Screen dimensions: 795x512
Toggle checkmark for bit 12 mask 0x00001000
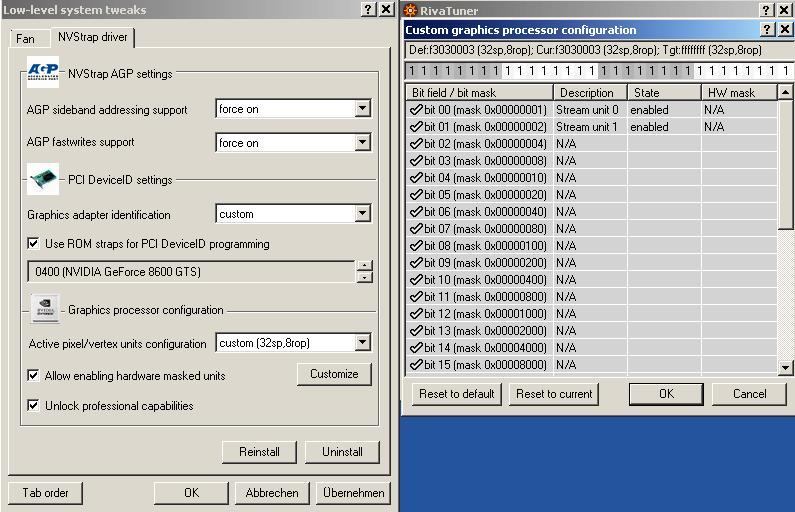tap(416, 314)
